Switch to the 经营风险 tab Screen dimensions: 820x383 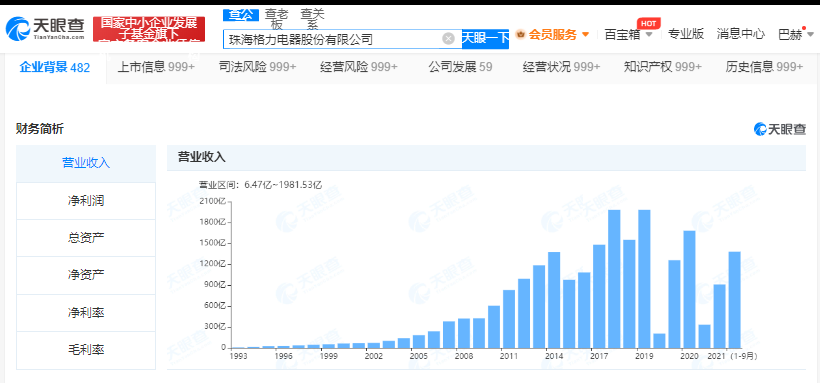click(x=359, y=67)
